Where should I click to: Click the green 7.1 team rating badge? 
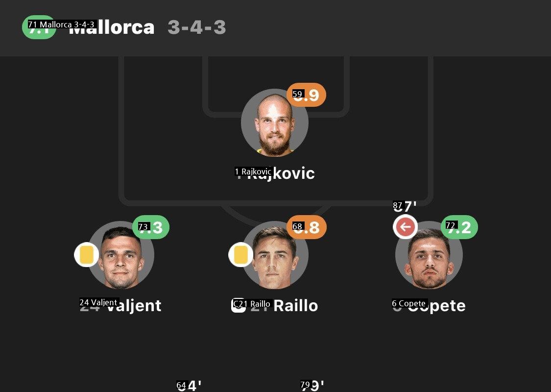coord(39,27)
